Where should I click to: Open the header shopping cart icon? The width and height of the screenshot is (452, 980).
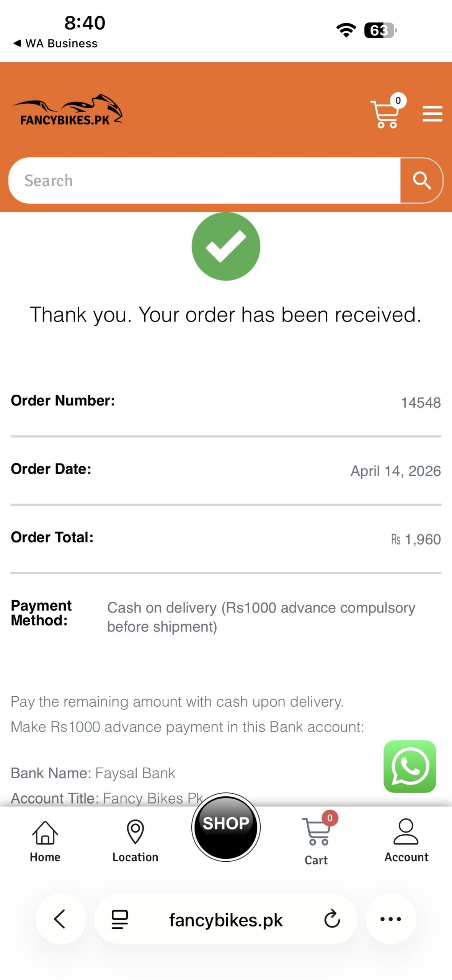385,114
